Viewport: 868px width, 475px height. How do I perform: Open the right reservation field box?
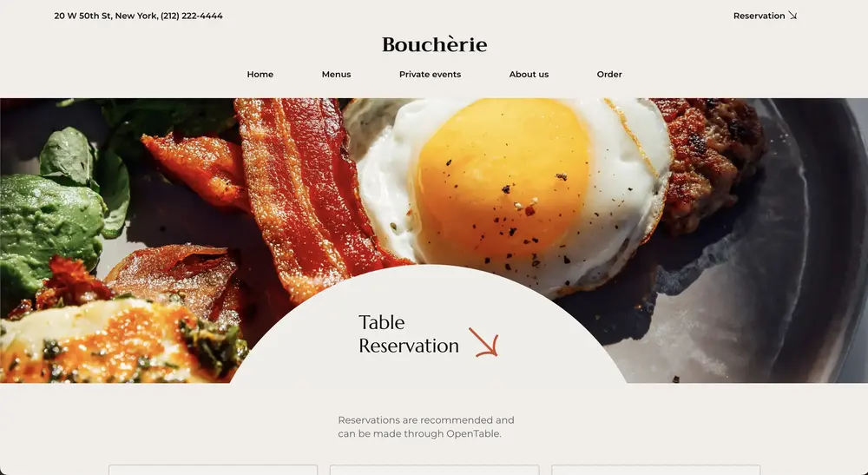click(x=656, y=470)
